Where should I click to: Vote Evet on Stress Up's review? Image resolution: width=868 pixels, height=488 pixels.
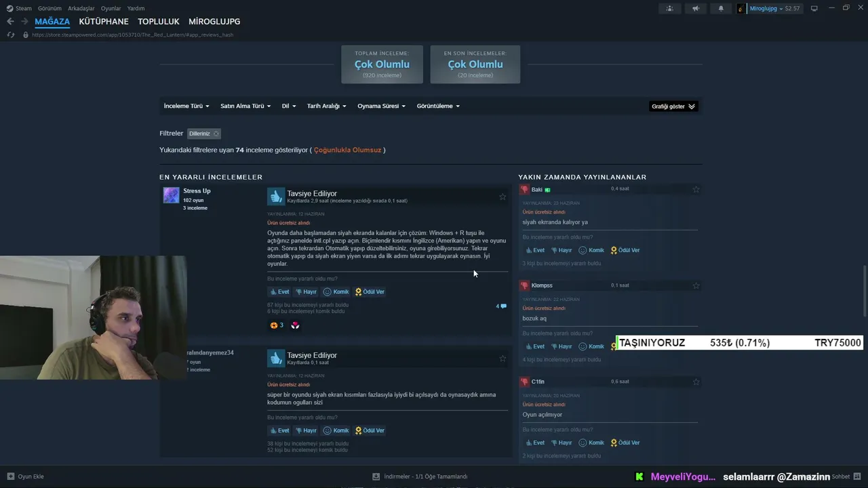coord(279,291)
